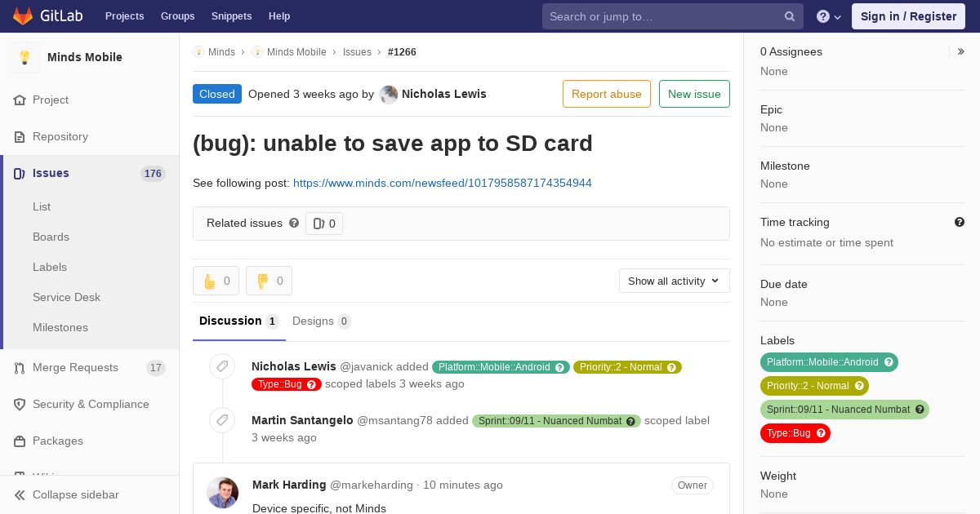
Task: Switch to the Designs tab
Action: 322,321
